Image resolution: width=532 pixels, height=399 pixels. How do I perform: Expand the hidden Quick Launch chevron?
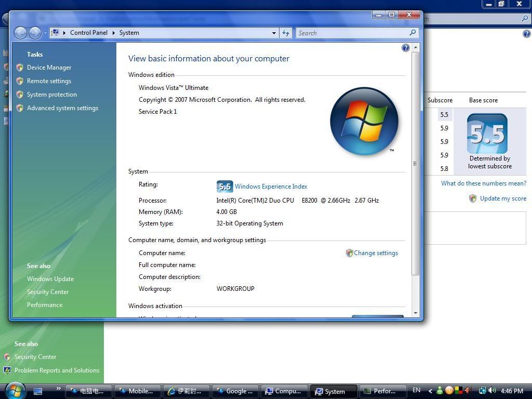click(58, 389)
